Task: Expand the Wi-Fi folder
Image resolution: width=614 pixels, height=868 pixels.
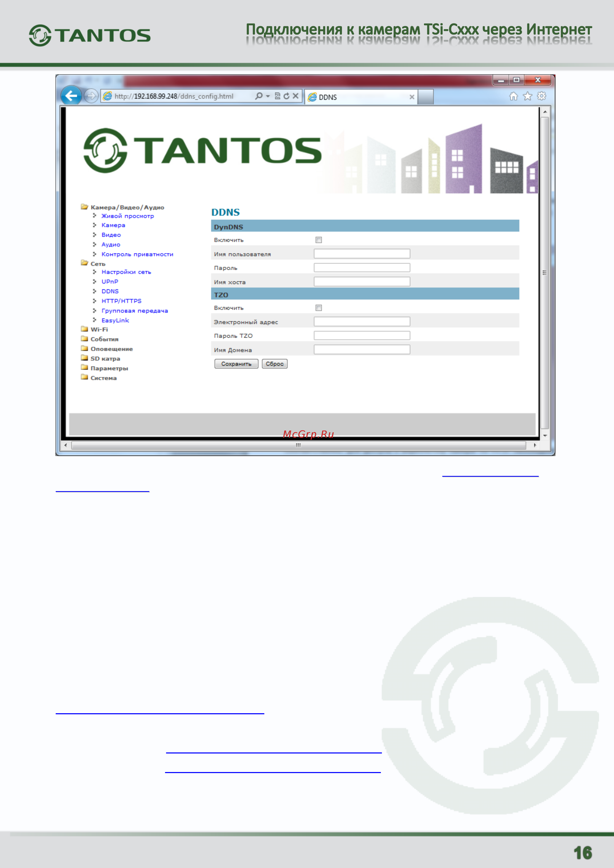Action: 84,329
